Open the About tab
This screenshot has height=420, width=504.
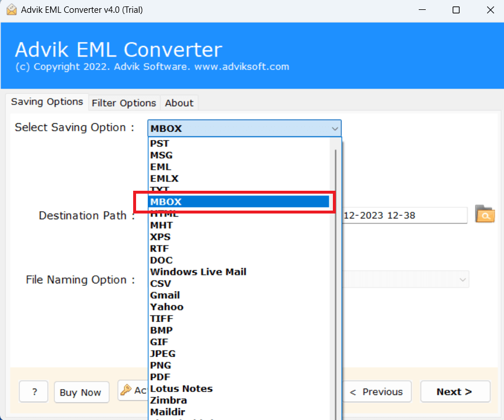[179, 103]
